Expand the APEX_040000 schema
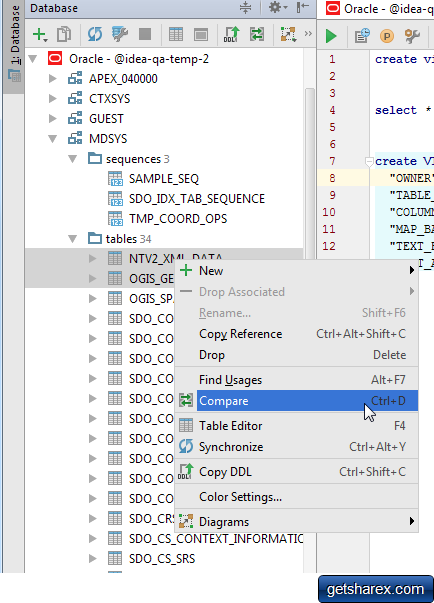 tap(53, 79)
